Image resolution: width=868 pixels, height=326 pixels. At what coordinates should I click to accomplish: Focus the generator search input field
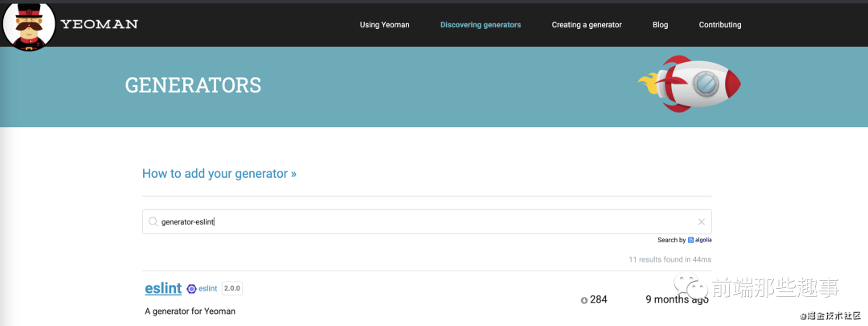[427, 222]
